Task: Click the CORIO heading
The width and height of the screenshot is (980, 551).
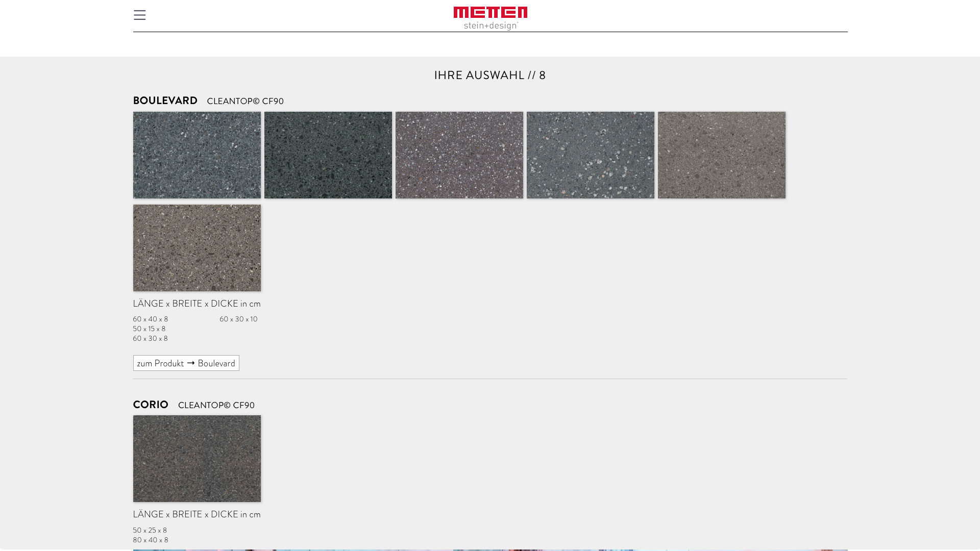Action: click(151, 405)
